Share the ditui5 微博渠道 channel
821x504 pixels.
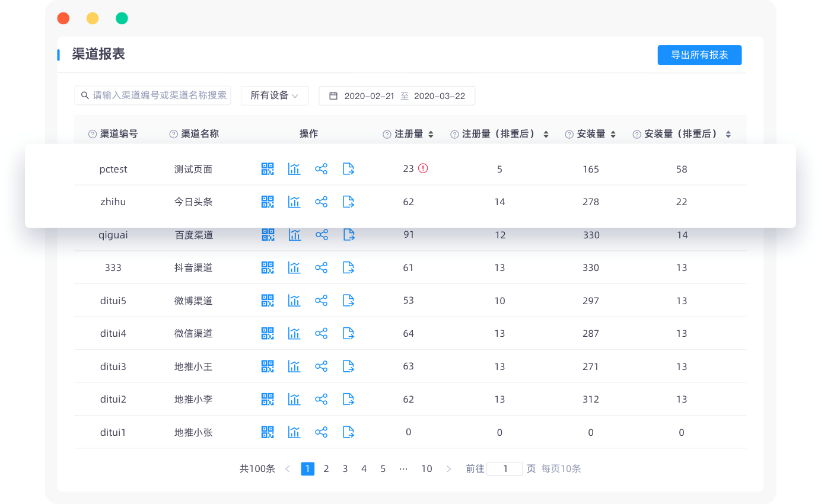pos(322,301)
